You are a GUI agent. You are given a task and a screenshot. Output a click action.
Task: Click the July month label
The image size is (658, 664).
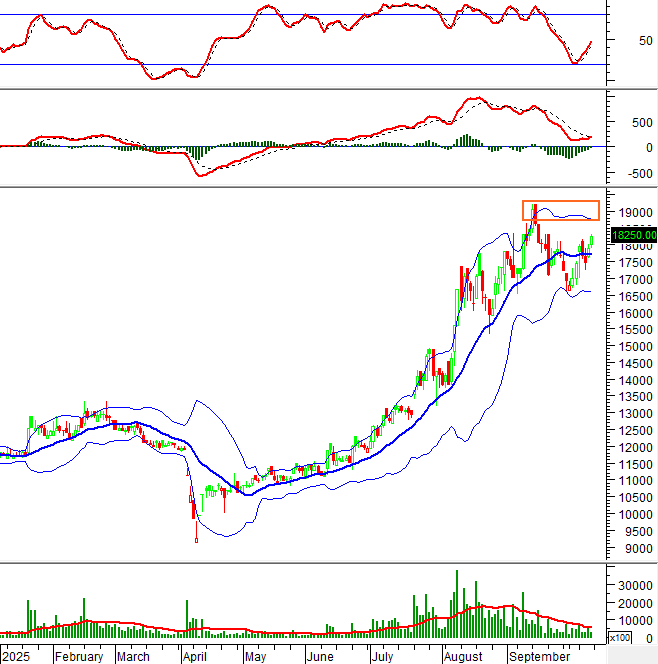[x=382, y=657]
